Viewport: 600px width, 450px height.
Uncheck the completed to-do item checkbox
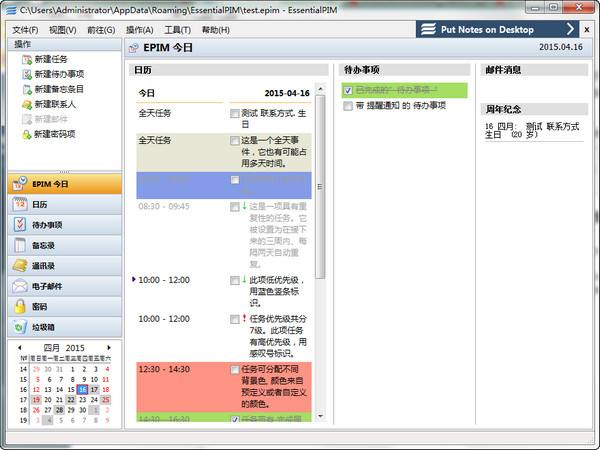tap(348, 91)
